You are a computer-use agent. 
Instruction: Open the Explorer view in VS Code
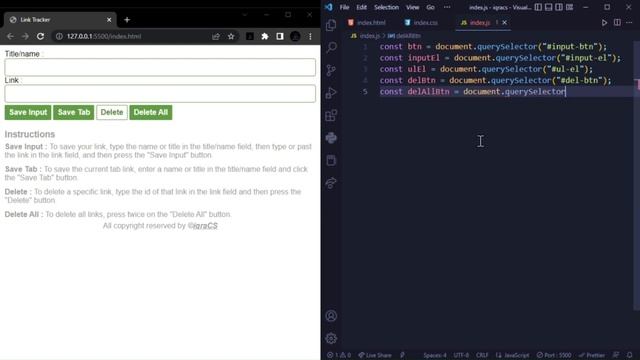pyautogui.click(x=331, y=25)
